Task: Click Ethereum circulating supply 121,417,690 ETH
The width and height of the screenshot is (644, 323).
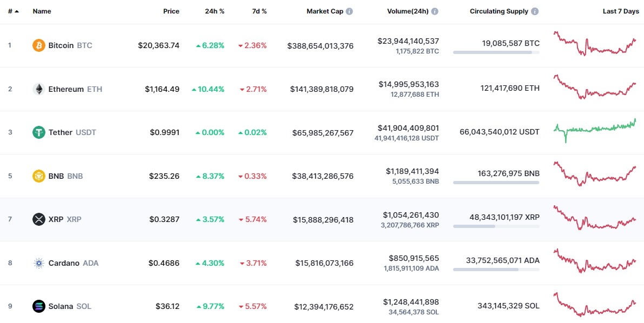Action: (x=510, y=88)
